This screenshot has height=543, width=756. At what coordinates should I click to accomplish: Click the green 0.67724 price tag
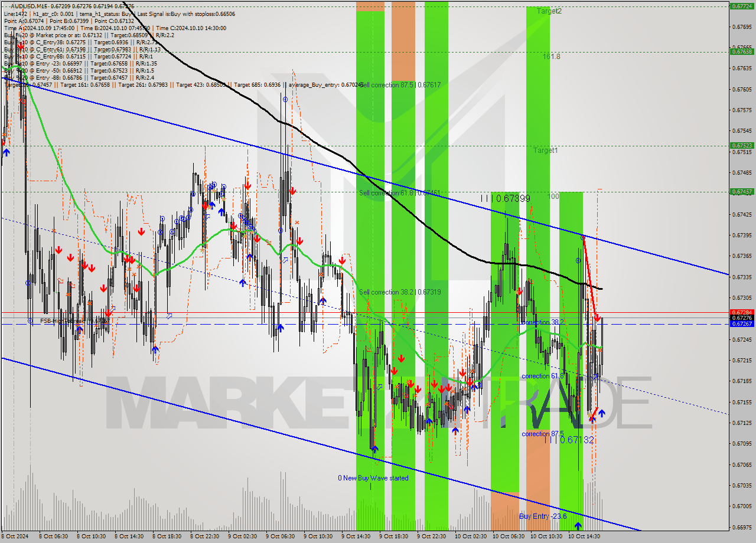(x=741, y=6)
